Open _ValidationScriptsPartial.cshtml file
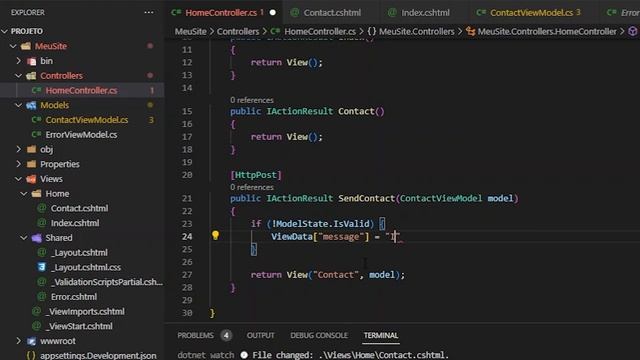This screenshot has width=640, height=360. [107, 282]
